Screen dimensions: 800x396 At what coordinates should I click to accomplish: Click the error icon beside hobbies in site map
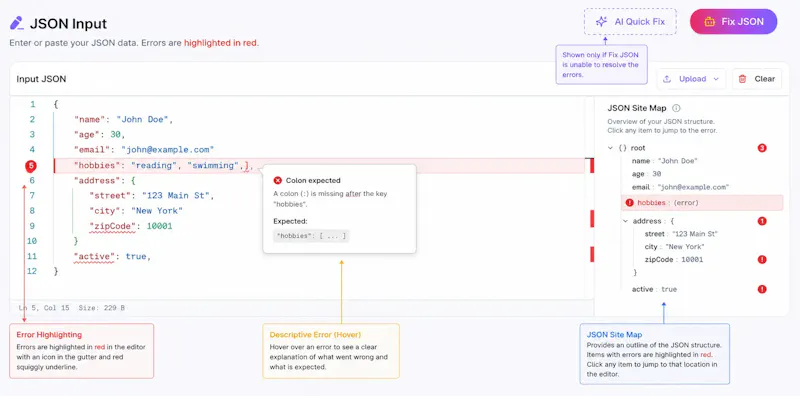(x=630, y=203)
